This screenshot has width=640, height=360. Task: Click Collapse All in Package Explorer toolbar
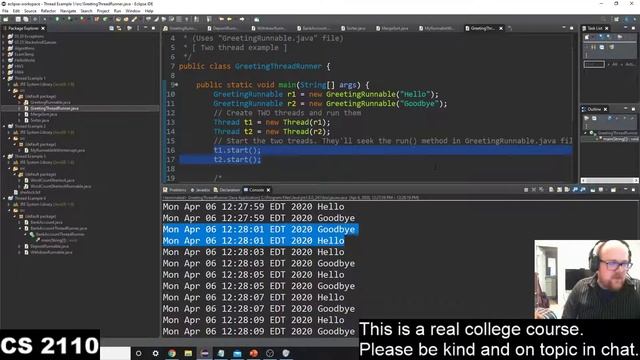point(111,28)
